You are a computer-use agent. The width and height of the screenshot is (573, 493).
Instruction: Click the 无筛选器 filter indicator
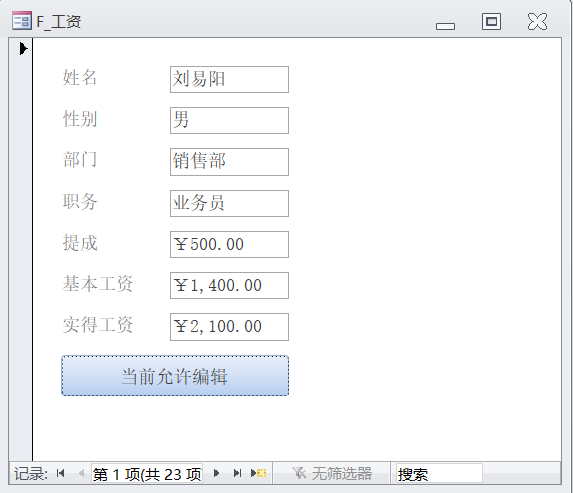(x=332, y=474)
